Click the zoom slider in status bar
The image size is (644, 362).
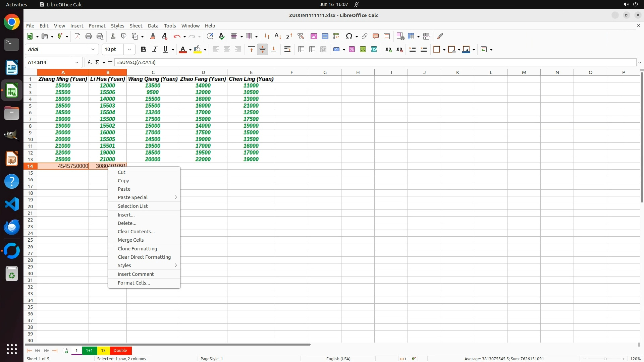pyautogui.click(x=604, y=359)
